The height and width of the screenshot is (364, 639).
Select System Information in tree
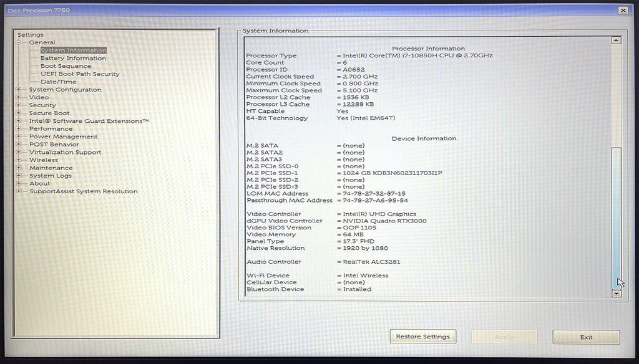click(x=74, y=50)
